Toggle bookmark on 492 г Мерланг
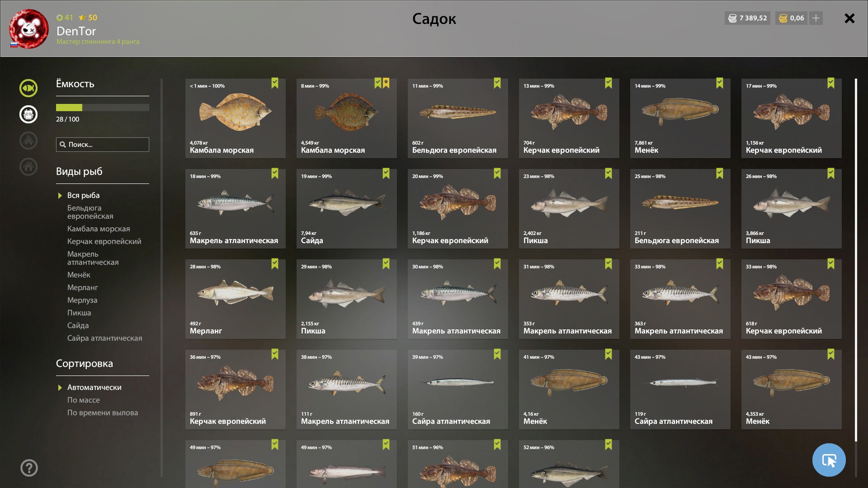This screenshot has width=868, height=488. 275,264
